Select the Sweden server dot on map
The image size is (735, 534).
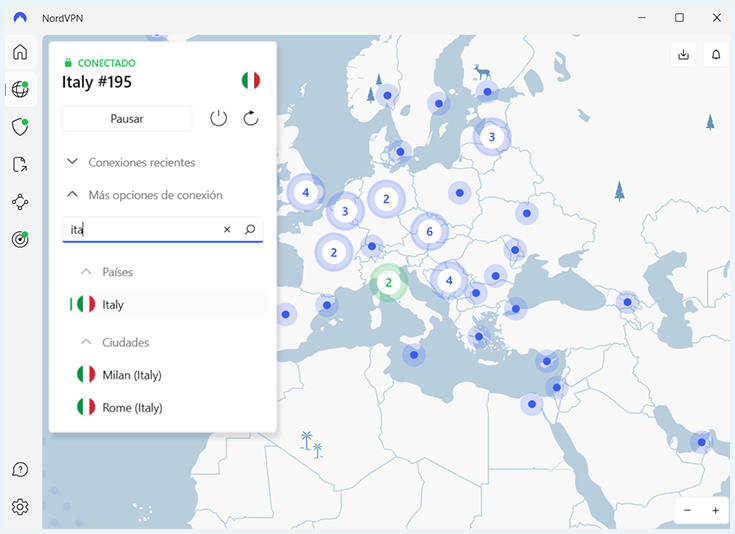(x=439, y=104)
